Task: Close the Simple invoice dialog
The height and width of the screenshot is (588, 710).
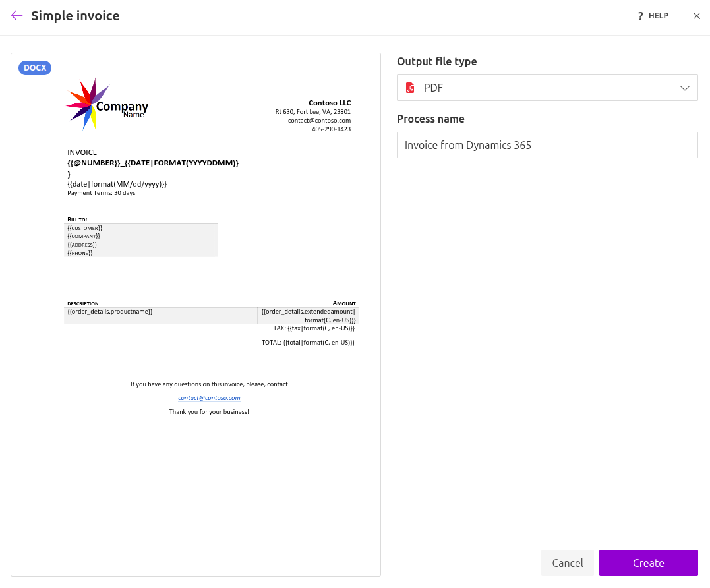Action: tap(696, 16)
